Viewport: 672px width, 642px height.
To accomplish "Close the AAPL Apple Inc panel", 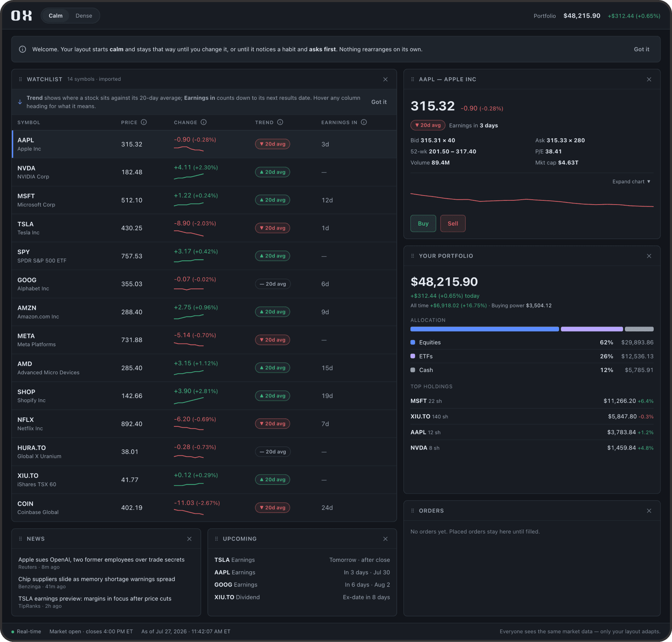I will pos(649,79).
